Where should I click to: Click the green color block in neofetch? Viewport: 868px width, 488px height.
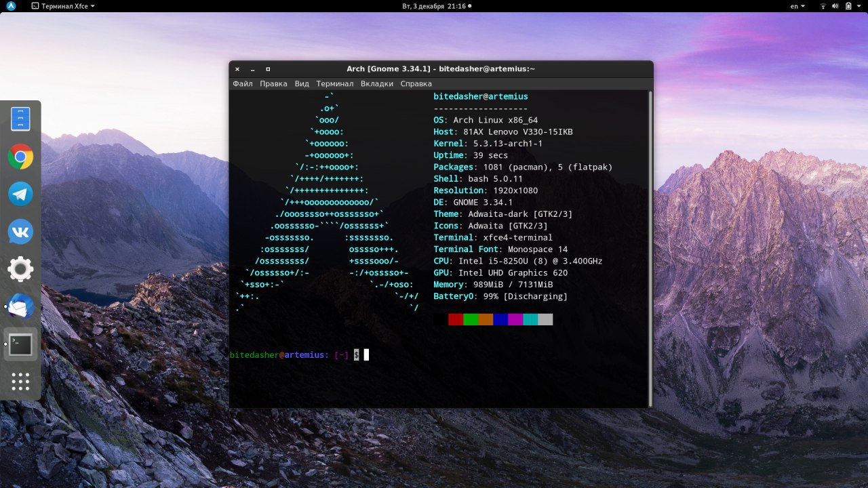(x=471, y=319)
